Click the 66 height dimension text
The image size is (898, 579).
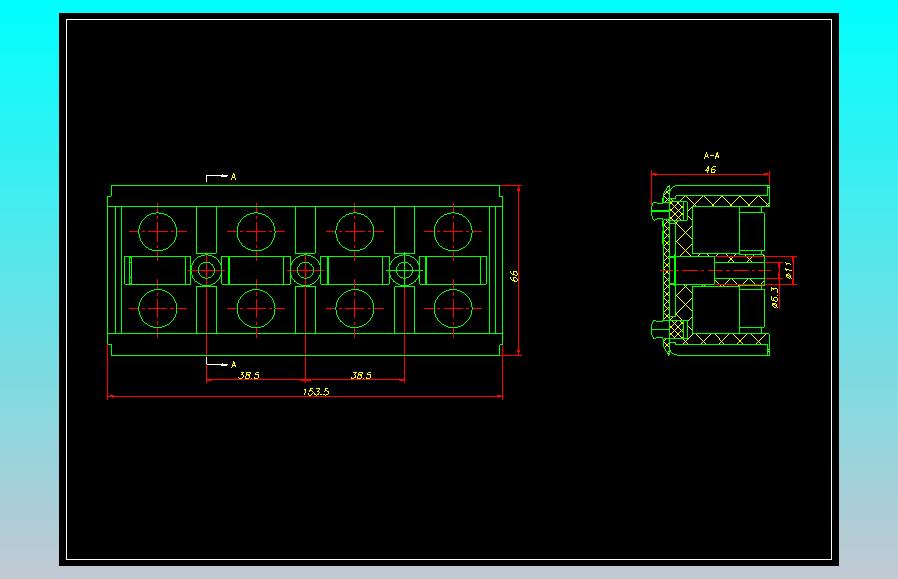pos(514,276)
